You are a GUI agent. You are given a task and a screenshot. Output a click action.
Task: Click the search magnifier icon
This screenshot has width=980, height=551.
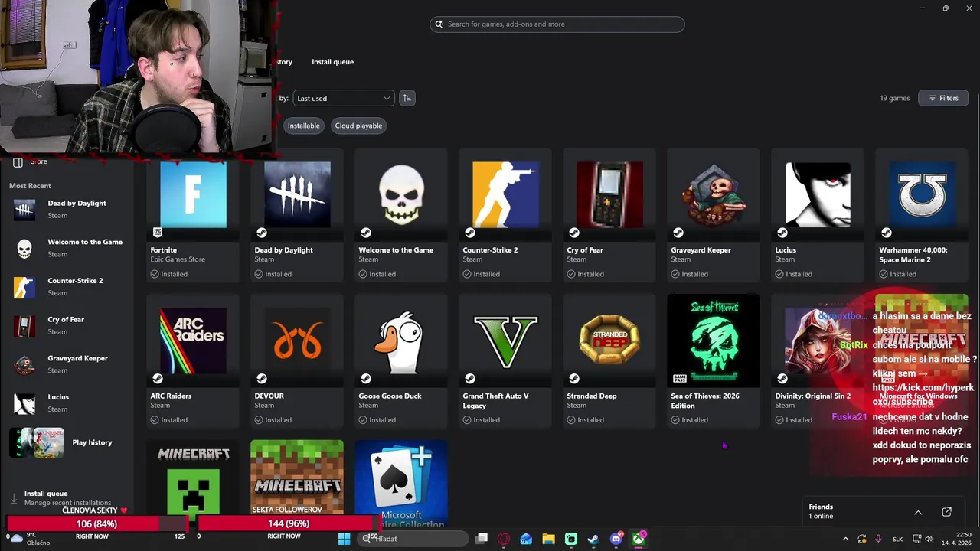pos(439,24)
